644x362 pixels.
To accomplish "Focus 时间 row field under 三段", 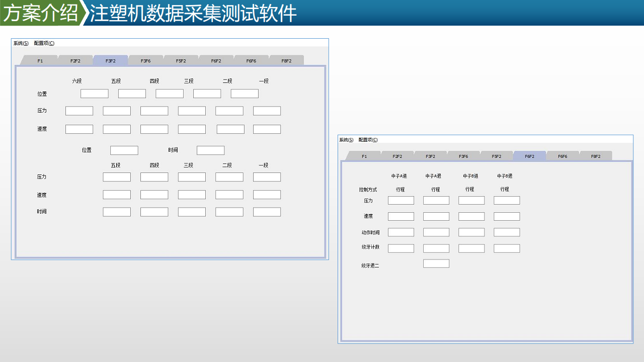I will coord(192,212).
